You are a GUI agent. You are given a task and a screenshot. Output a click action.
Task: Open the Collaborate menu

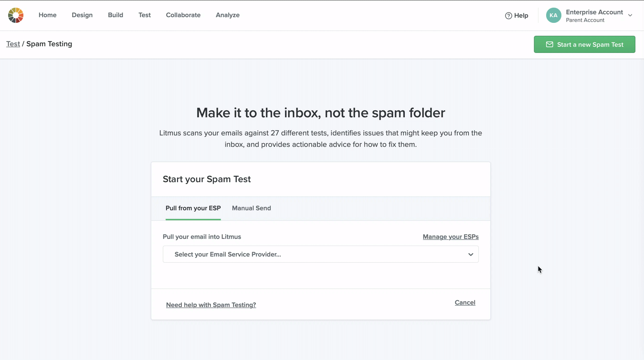tap(183, 15)
